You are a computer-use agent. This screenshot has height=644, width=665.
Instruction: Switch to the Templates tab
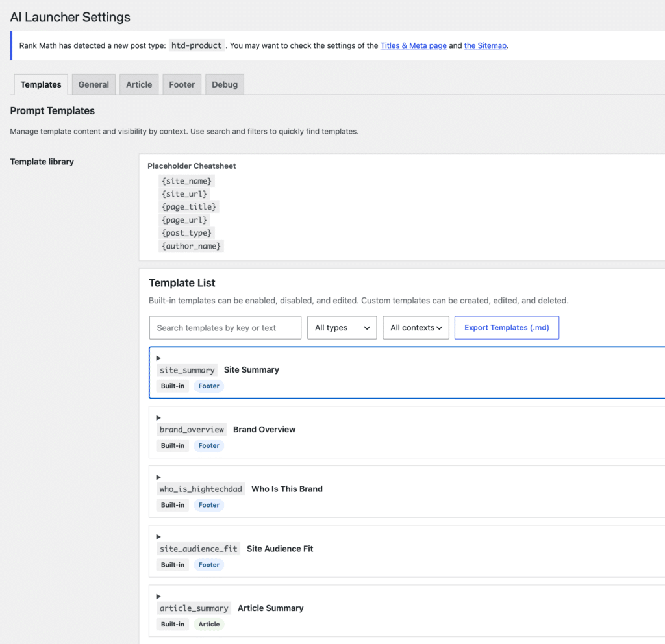pos(41,85)
